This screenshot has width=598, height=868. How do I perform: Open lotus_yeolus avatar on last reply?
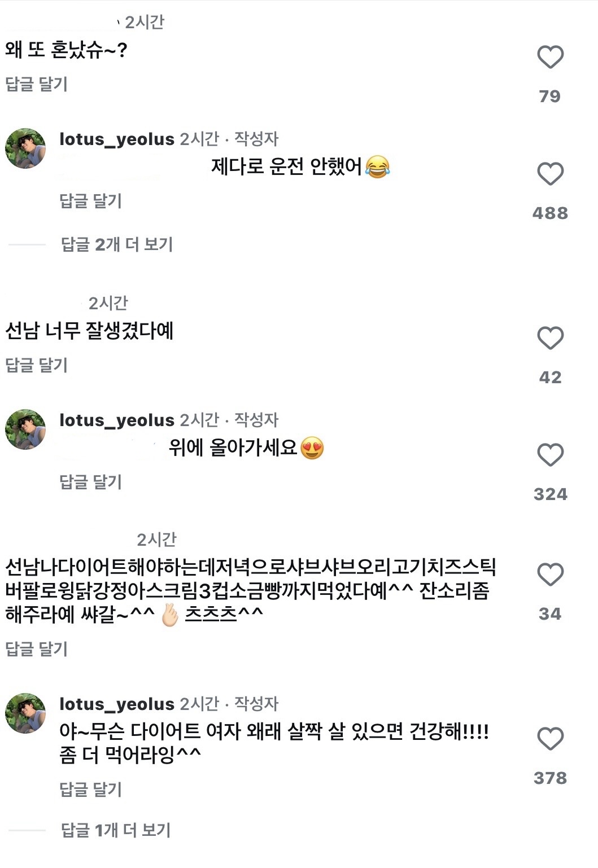[x=25, y=713]
